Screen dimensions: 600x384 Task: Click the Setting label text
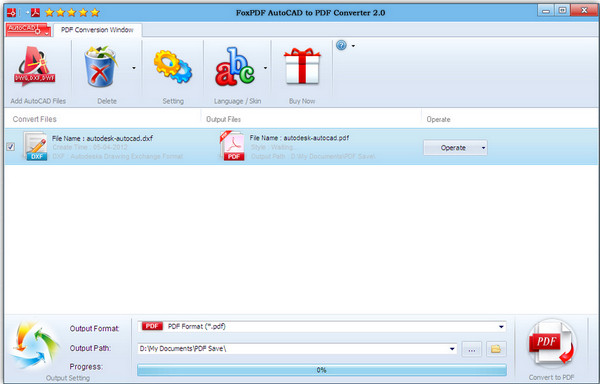(x=173, y=101)
